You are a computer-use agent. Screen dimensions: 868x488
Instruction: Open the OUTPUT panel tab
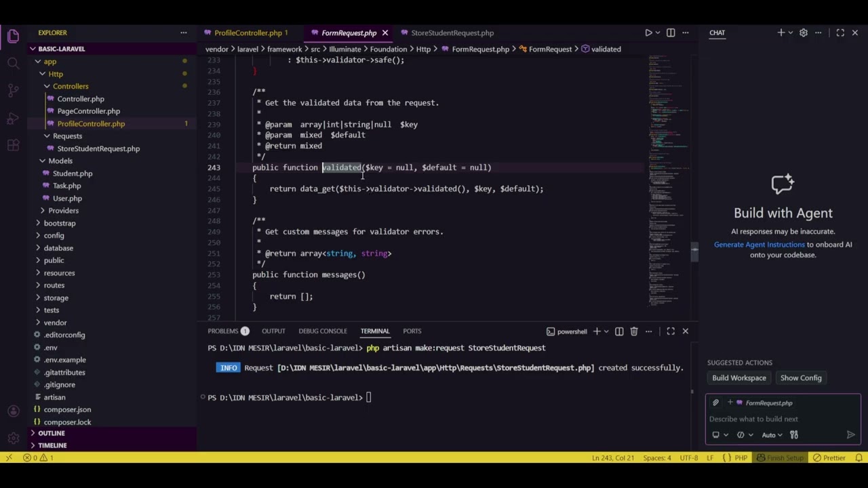coord(273,331)
